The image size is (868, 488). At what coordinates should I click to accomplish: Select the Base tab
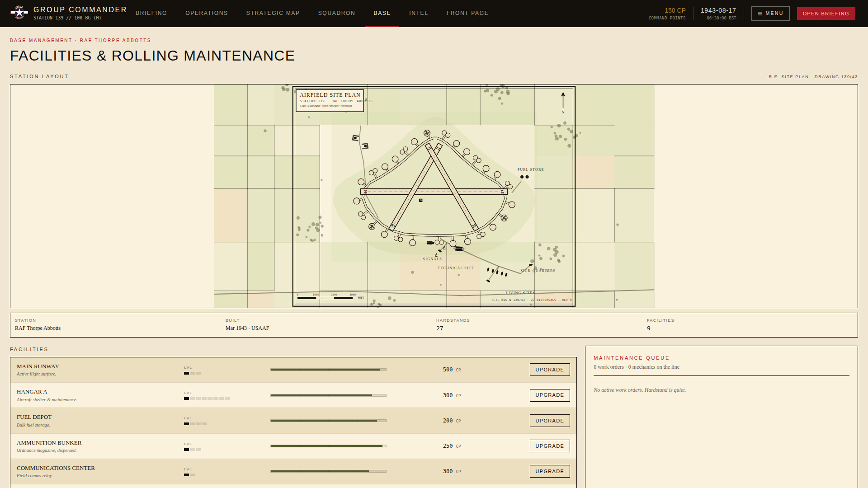[382, 13]
